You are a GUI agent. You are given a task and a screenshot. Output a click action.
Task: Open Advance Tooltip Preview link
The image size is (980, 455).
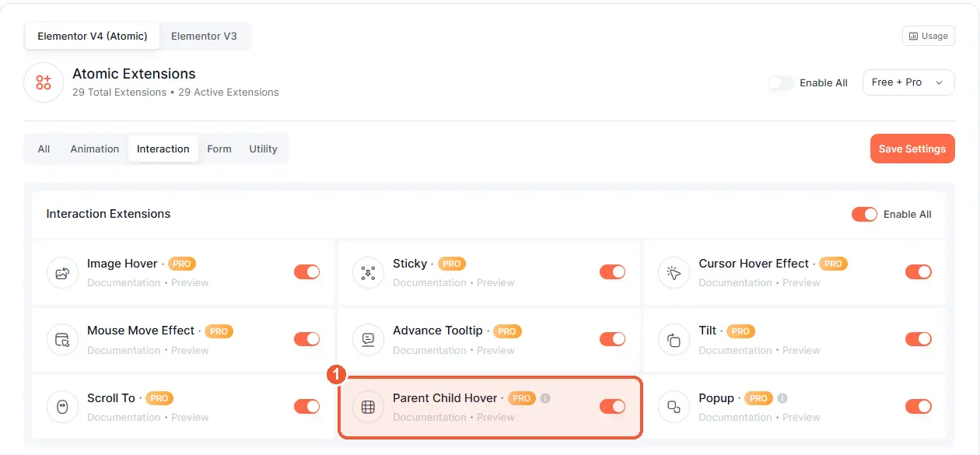click(495, 350)
